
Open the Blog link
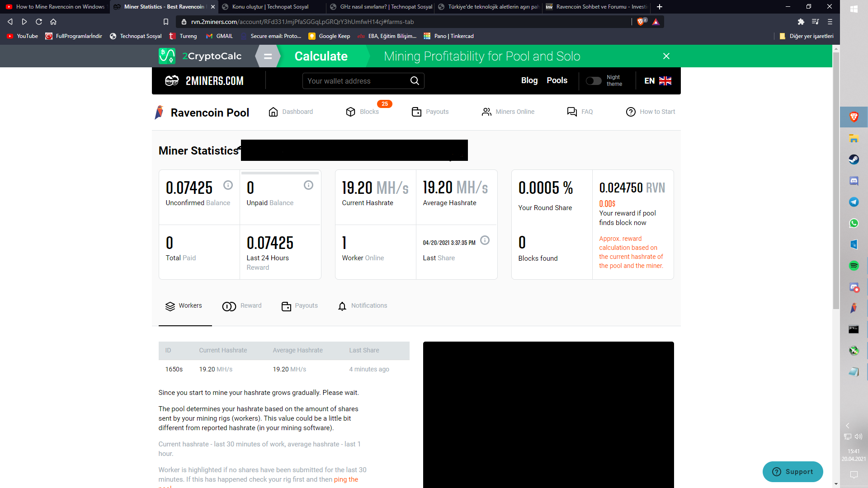click(x=529, y=80)
